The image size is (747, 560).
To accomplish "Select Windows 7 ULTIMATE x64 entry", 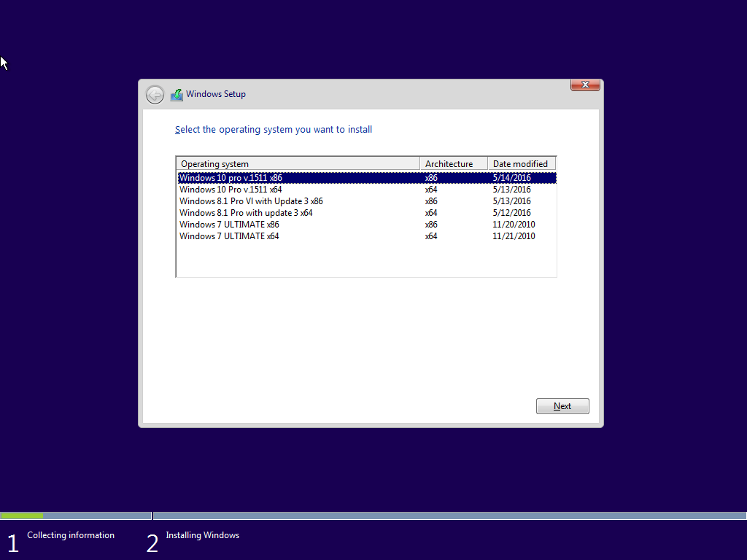I will point(367,236).
